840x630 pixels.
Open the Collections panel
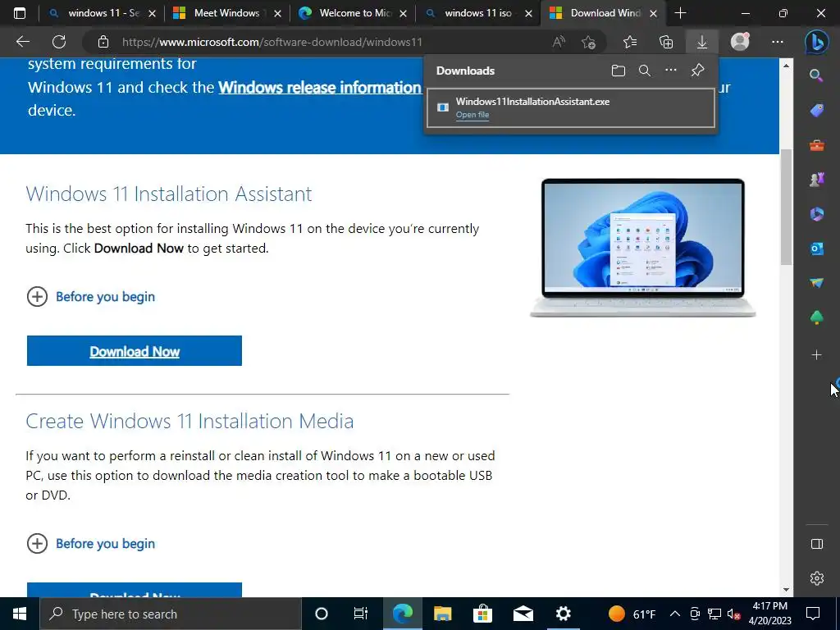[x=666, y=42]
